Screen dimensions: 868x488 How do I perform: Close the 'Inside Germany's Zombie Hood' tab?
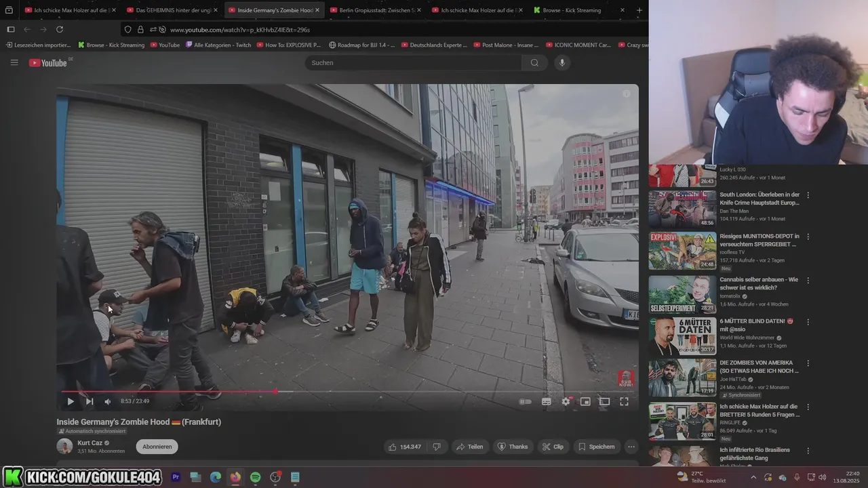(x=317, y=10)
